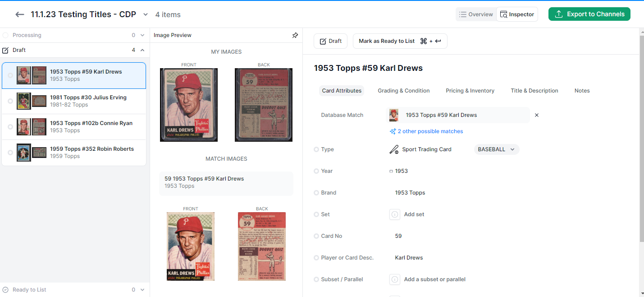Image resolution: width=644 pixels, height=297 pixels.
Task: Click the vertical scrollbar on the right edge
Action: [642, 139]
